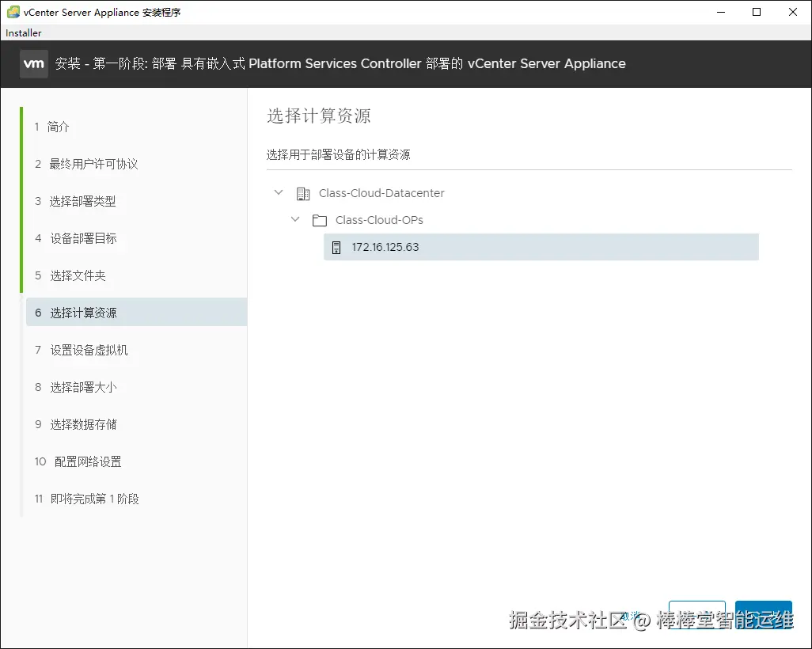Click the datacenter building icon

(303, 194)
